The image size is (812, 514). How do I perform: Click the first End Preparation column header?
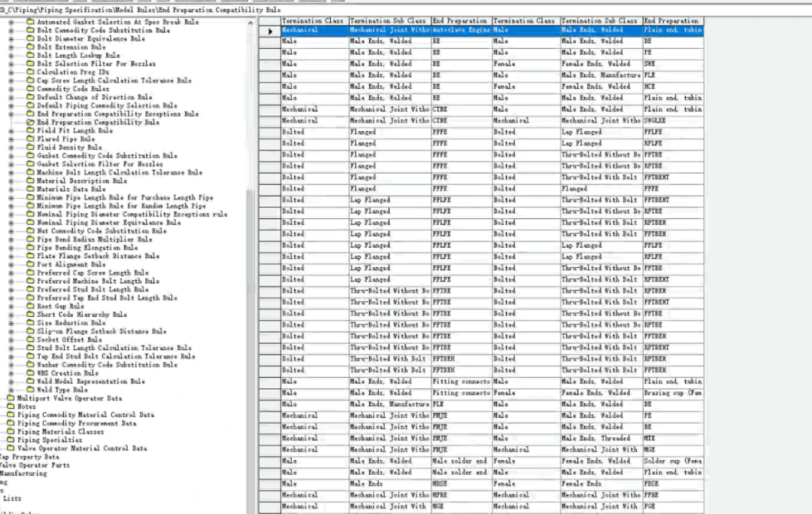coord(462,21)
